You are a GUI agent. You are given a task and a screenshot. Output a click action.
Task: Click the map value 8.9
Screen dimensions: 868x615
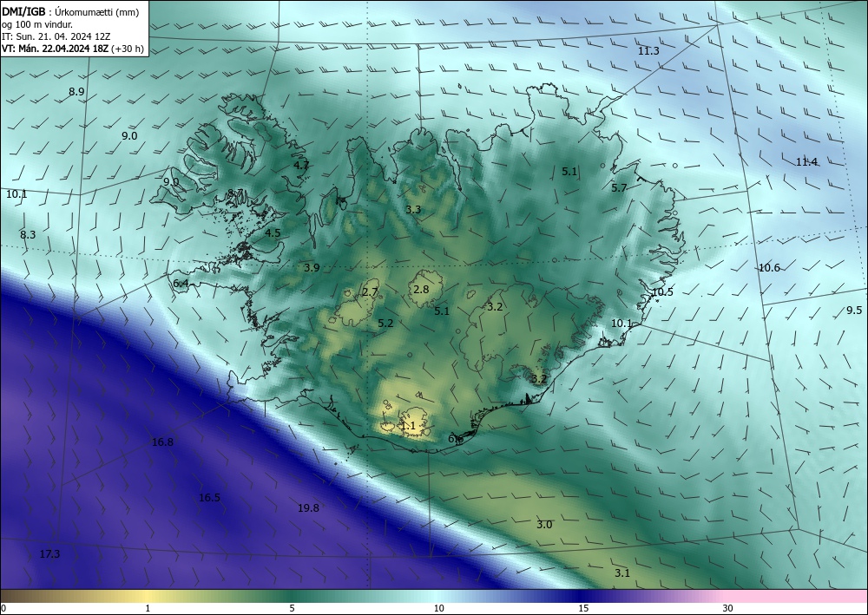coord(76,92)
